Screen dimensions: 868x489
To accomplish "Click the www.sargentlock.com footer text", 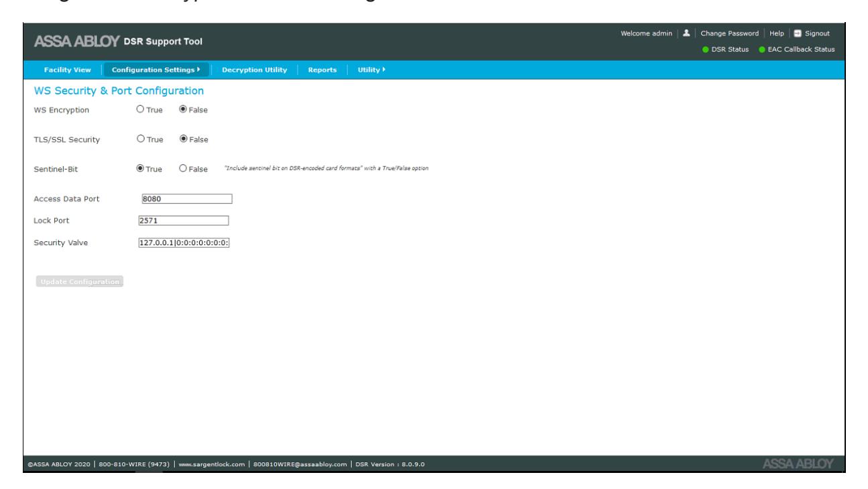I will pos(210,464).
